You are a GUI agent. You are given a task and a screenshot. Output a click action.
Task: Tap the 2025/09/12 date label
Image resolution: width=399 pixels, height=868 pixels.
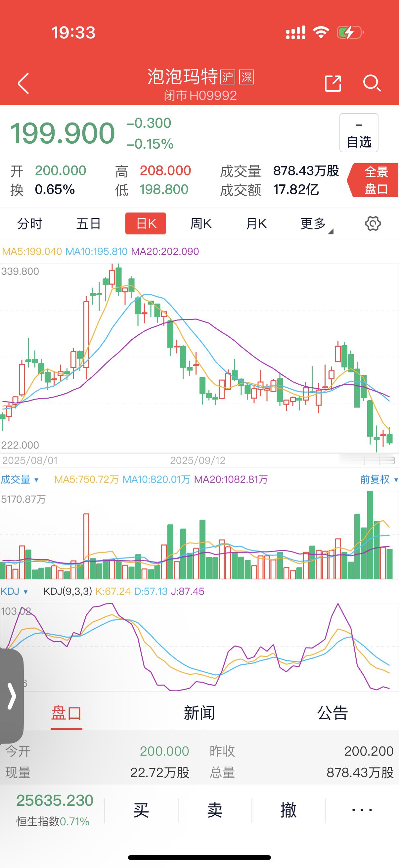tap(198, 460)
